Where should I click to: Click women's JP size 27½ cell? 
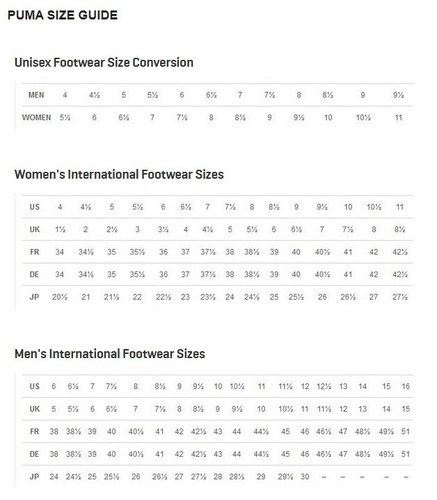coord(400,297)
